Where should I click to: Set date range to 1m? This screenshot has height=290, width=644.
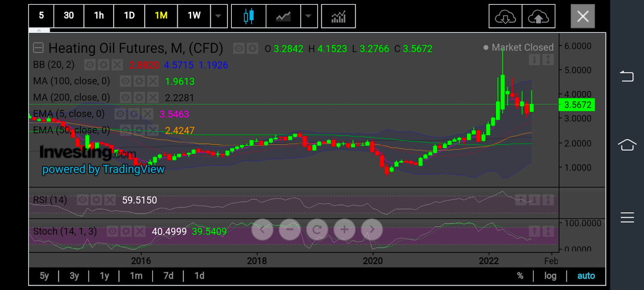click(x=136, y=276)
